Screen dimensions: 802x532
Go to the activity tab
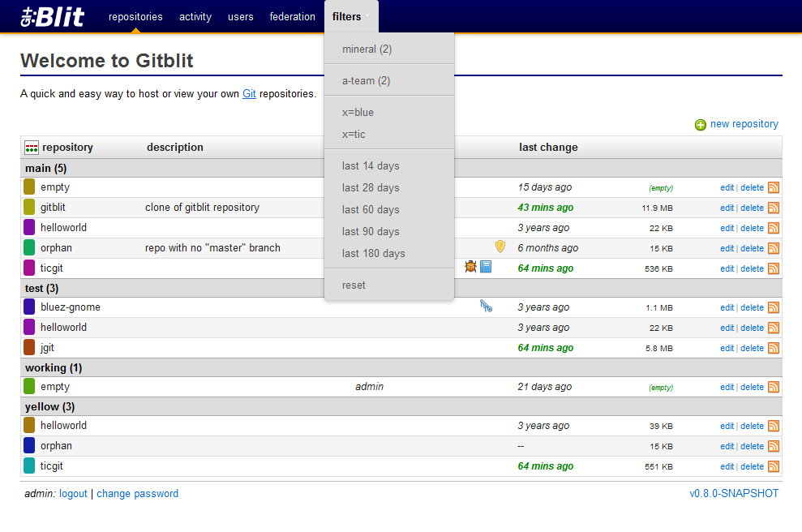point(195,17)
